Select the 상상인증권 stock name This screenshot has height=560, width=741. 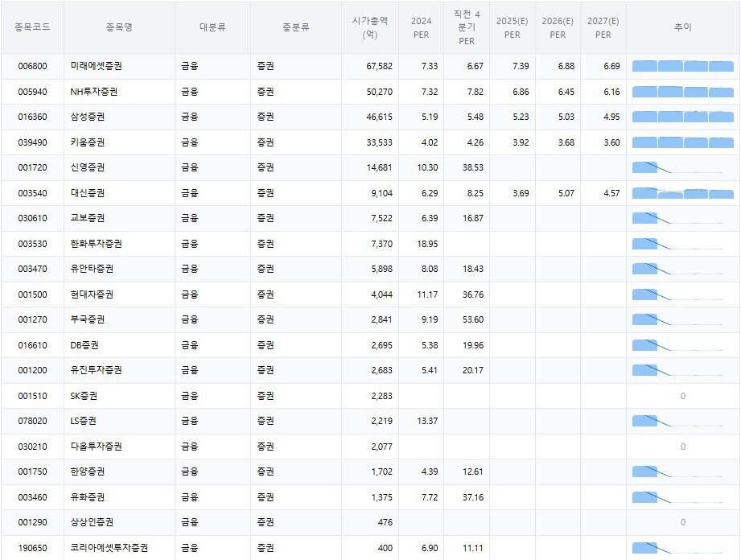point(92,522)
